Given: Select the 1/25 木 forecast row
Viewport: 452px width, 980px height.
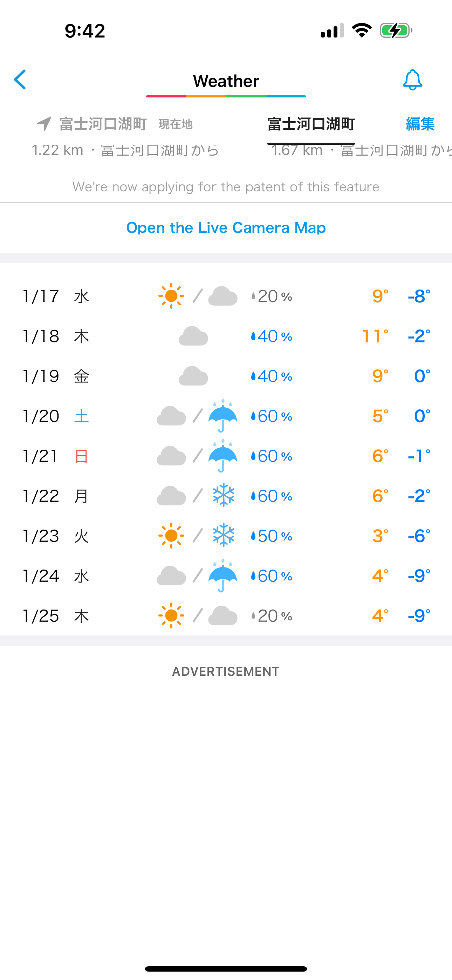Looking at the screenshot, I should [226, 615].
